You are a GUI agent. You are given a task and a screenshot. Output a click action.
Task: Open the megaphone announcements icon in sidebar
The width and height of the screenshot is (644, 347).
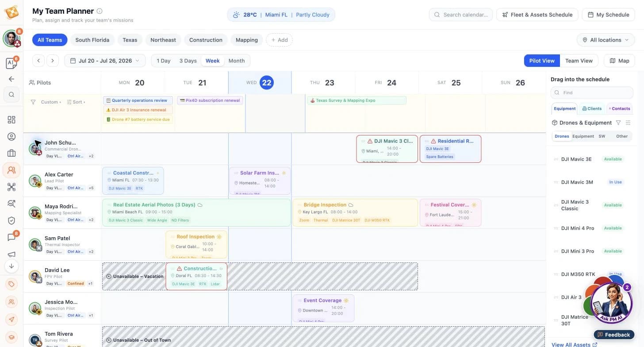[x=11, y=254]
